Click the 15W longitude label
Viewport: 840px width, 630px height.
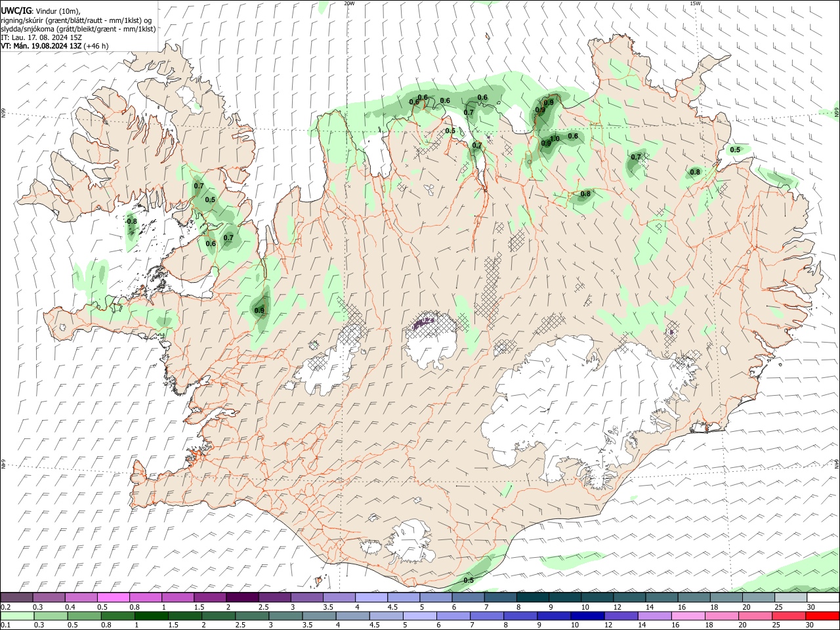click(x=695, y=3)
